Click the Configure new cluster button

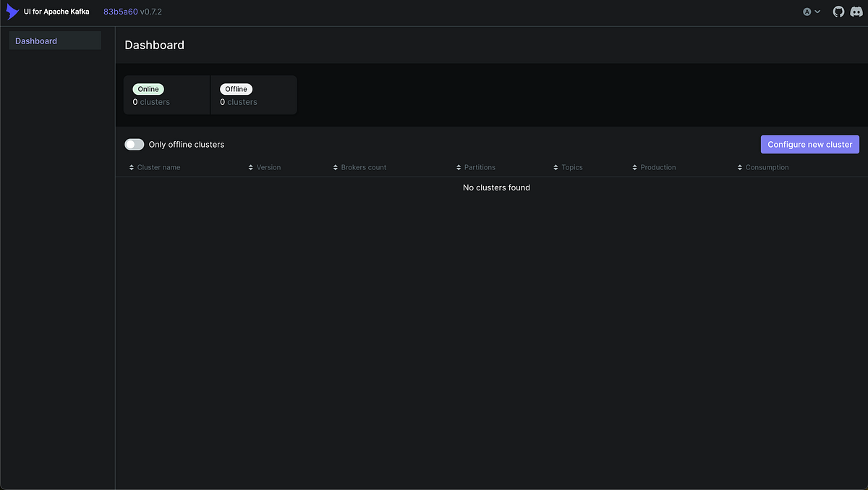(809, 144)
